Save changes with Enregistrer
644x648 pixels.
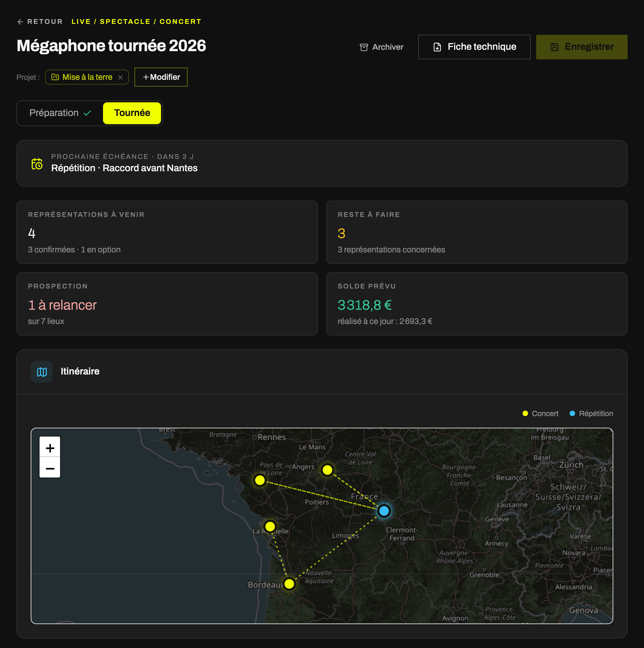[x=581, y=47]
